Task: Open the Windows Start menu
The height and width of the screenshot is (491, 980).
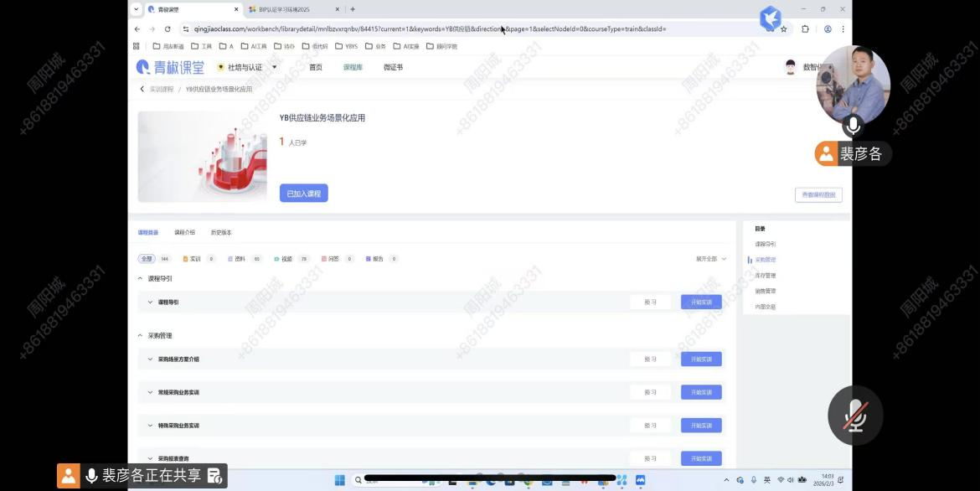Action: click(340, 480)
